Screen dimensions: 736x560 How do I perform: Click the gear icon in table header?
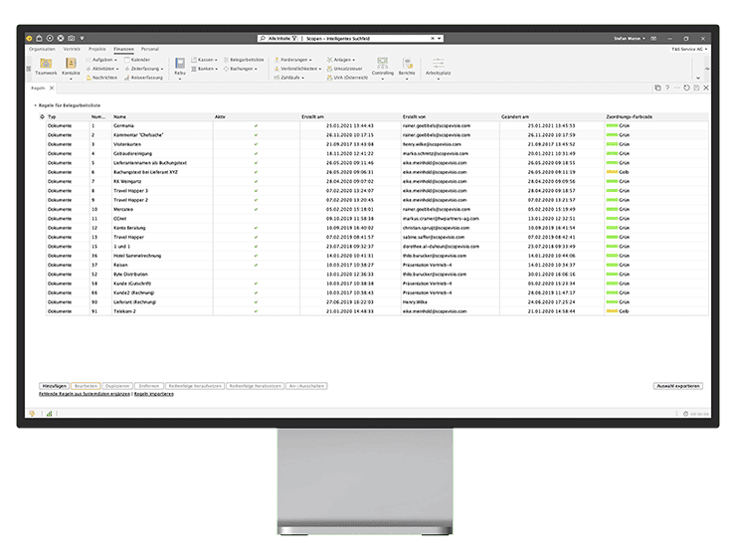[x=42, y=116]
